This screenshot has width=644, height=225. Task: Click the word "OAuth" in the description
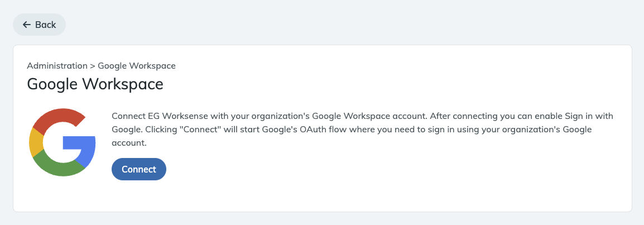(x=311, y=128)
